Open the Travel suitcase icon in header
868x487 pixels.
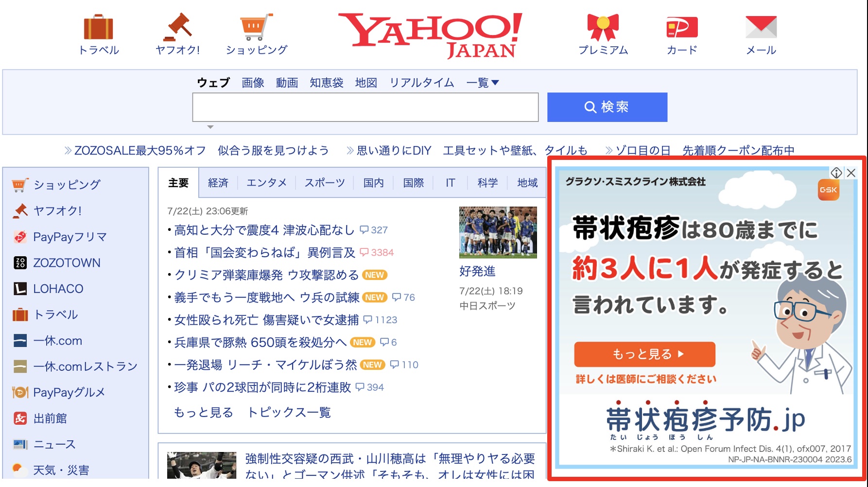click(x=99, y=27)
